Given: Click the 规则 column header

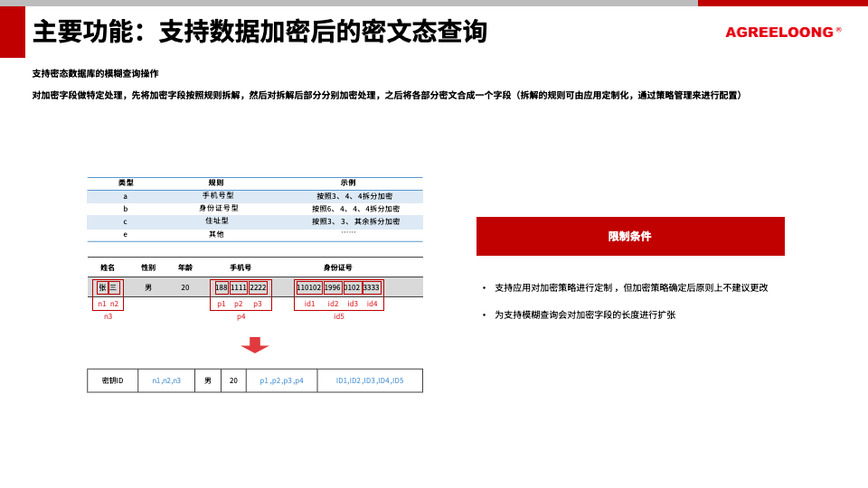Looking at the screenshot, I should pos(216,183).
